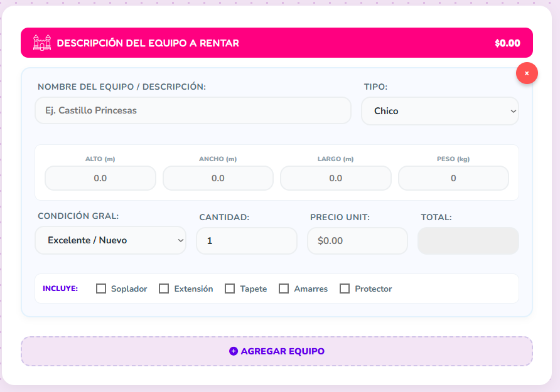Screen dimensions: 560x392
Task: Click the Precio Unit price field
Action: (x=357, y=241)
